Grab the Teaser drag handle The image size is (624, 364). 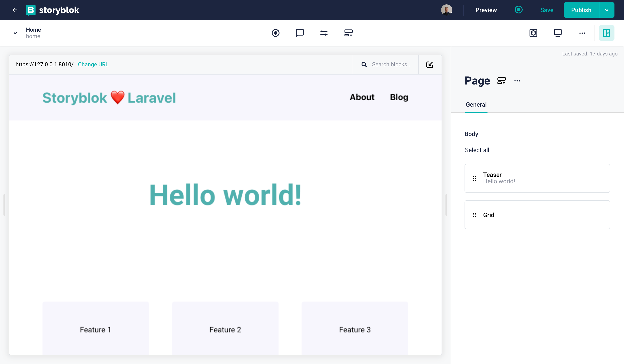pos(474,179)
